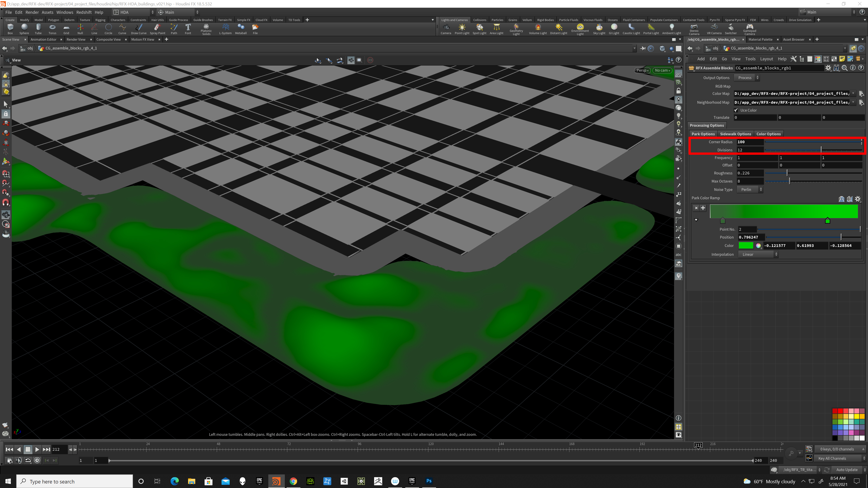Click play forward in the playbar
This screenshot has height=488, width=868.
coord(37,449)
